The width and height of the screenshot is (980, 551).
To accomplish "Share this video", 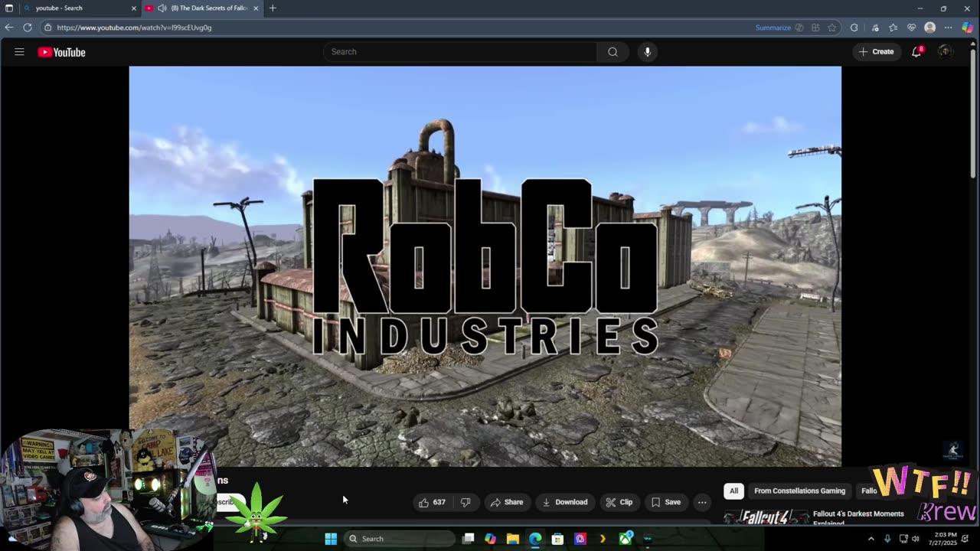I will [x=507, y=502].
